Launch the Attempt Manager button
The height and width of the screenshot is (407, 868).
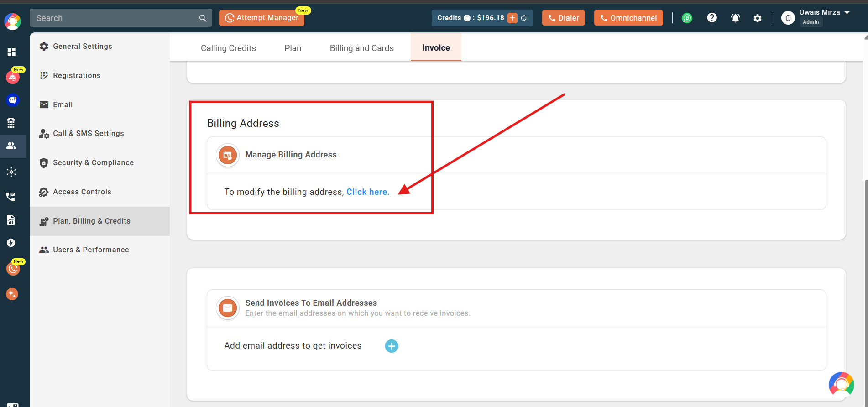click(x=261, y=18)
